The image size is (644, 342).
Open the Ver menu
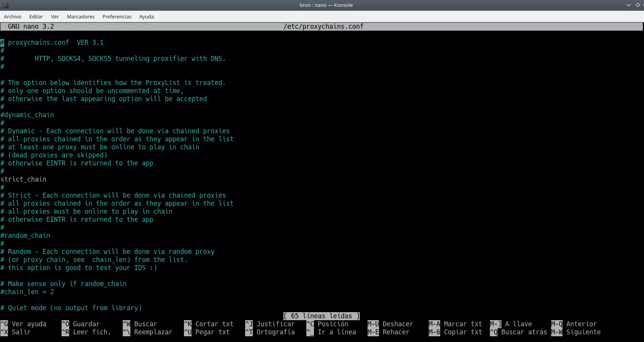[x=55, y=16]
